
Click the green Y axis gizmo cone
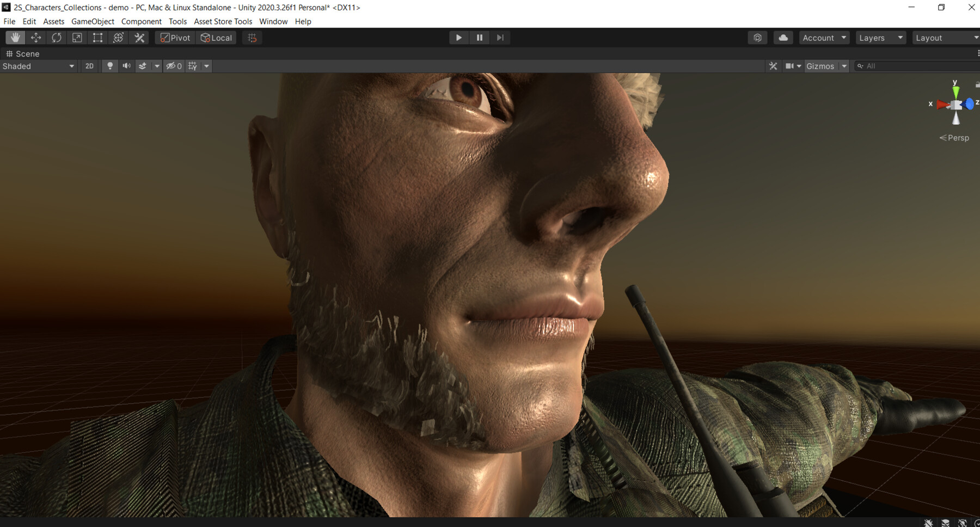pyautogui.click(x=955, y=91)
